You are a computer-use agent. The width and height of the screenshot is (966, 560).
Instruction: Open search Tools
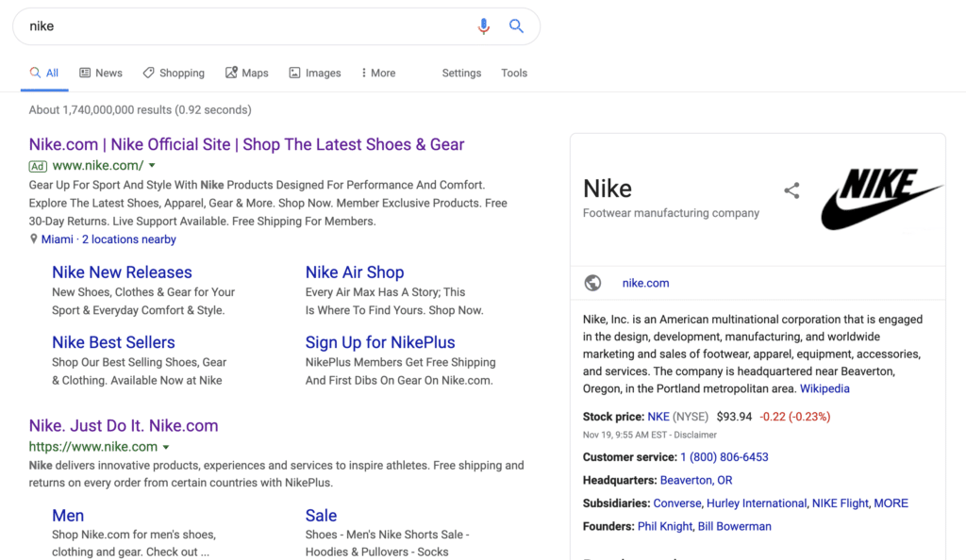pos(514,73)
